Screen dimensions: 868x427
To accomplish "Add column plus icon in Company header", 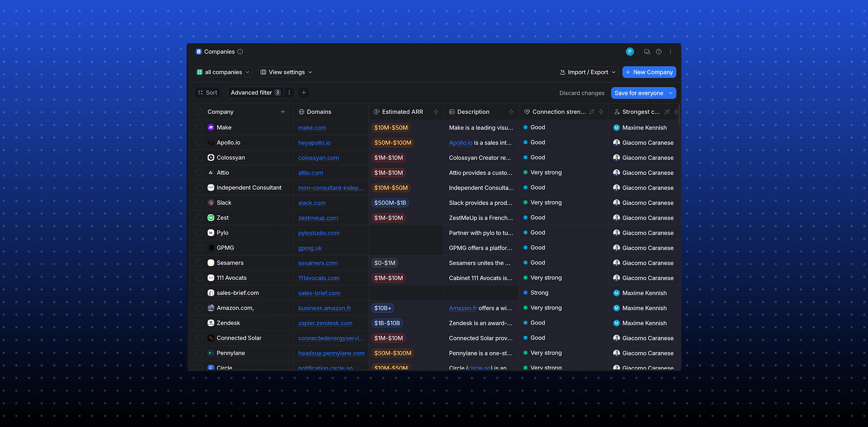I will pos(283,112).
